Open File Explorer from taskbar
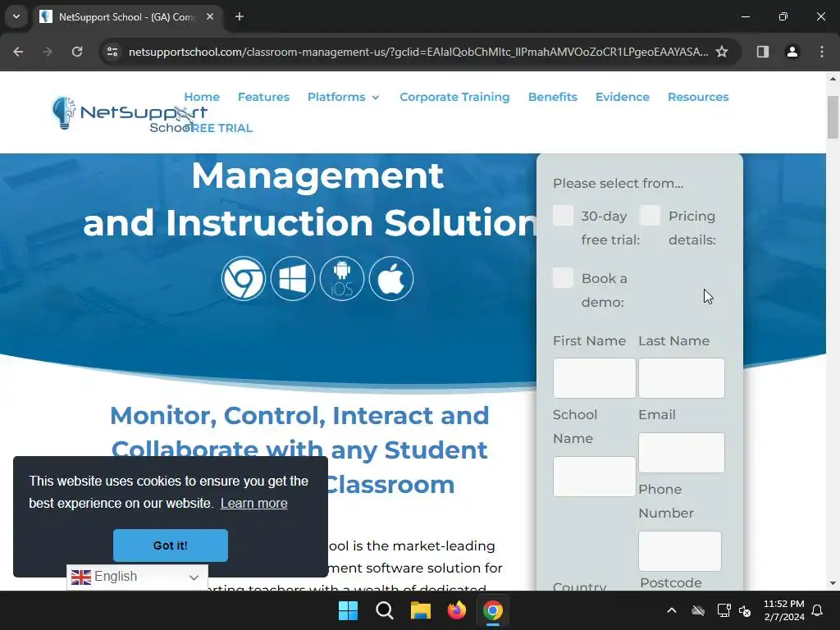Viewport: 840px width, 630px height. tap(421, 610)
